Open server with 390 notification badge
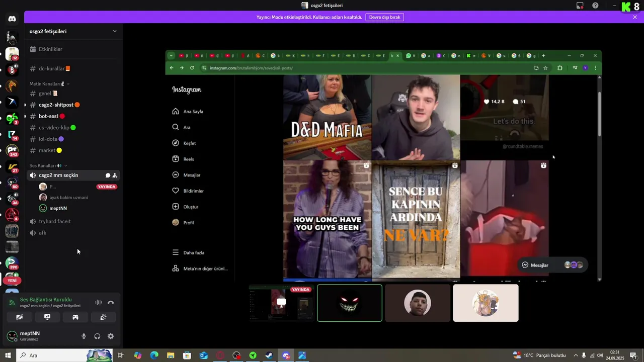644x362 pixels. pos(12,262)
